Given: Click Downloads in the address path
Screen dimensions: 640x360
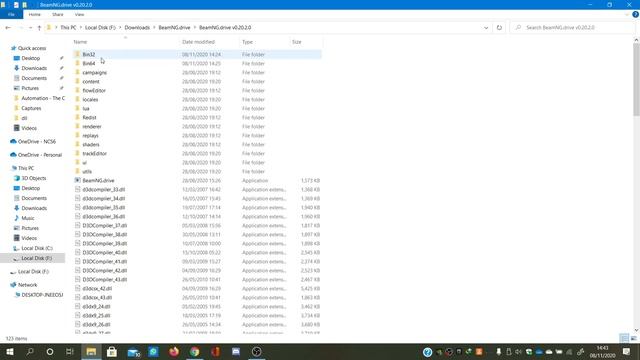Looking at the screenshot, I should click(x=137, y=27).
